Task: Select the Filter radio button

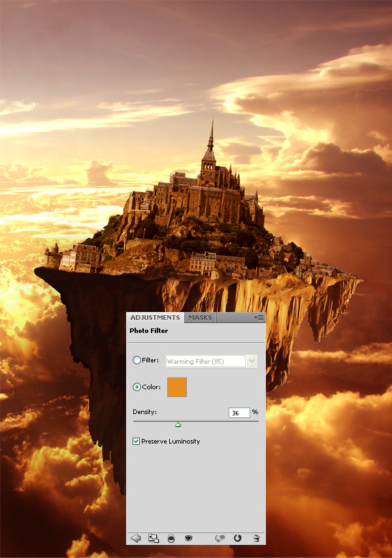Action: [x=137, y=360]
